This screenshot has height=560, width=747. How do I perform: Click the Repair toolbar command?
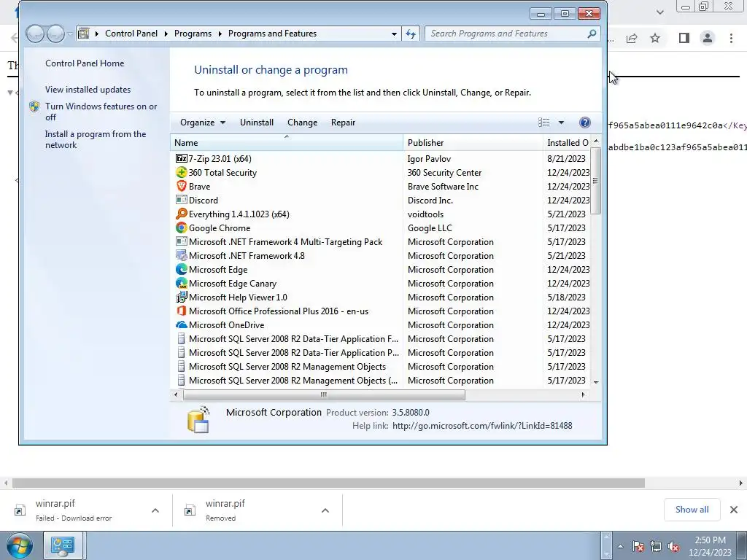tap(343, 122)
